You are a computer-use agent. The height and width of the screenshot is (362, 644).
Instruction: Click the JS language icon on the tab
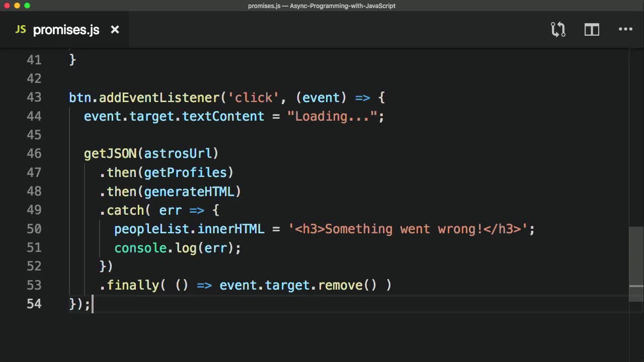point(21,29)
